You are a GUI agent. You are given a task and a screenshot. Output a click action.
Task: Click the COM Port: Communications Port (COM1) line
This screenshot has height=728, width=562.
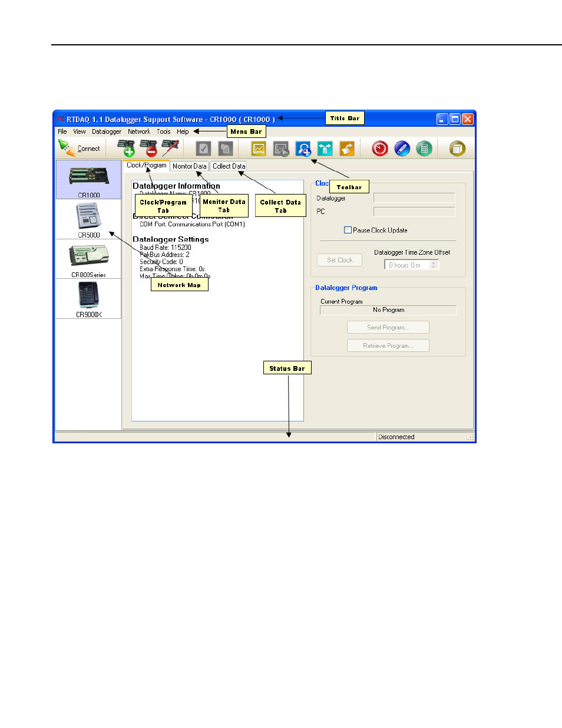(x=192, y=224)
